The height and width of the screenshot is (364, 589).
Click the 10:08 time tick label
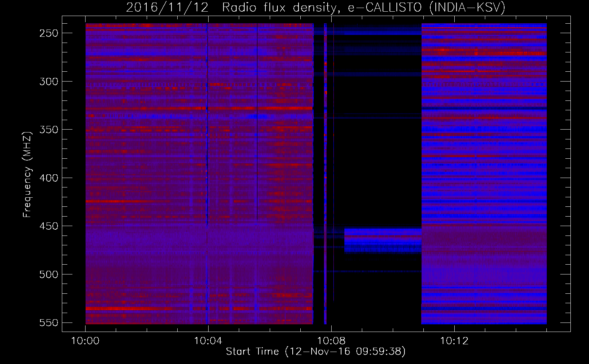tap(331, 341)
